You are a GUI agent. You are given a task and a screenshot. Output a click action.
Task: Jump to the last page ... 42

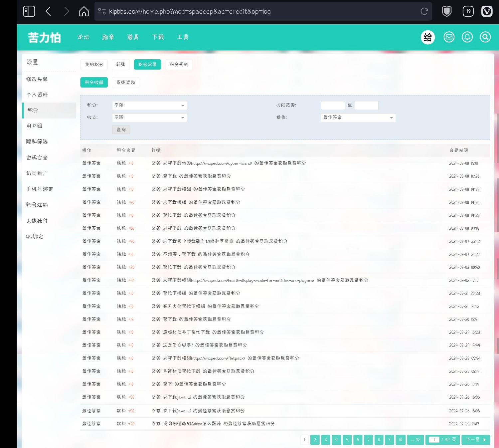pos(416,440)
